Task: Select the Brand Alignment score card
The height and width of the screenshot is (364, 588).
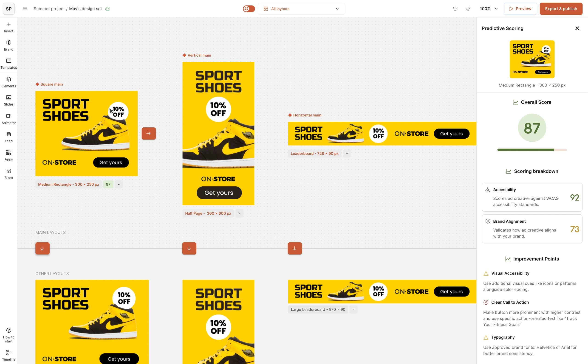Action: coord(532,229)
